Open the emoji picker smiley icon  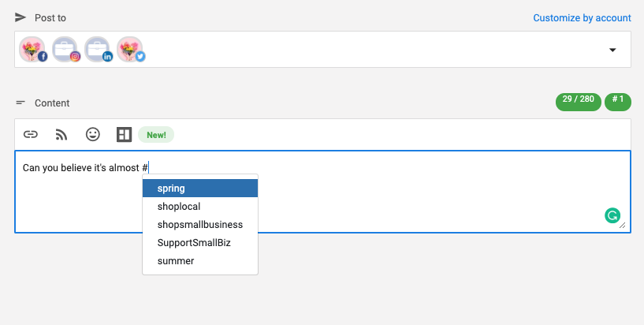[93, 134]
